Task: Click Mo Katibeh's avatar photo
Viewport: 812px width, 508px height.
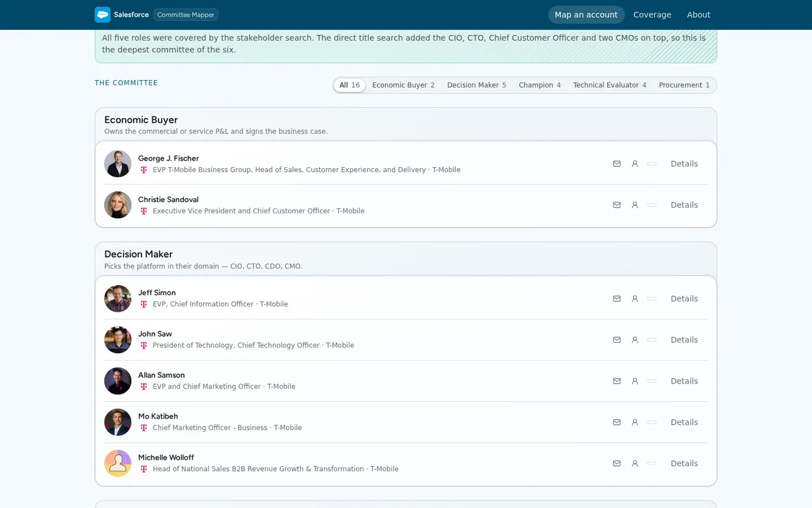Action: point(118,422)
